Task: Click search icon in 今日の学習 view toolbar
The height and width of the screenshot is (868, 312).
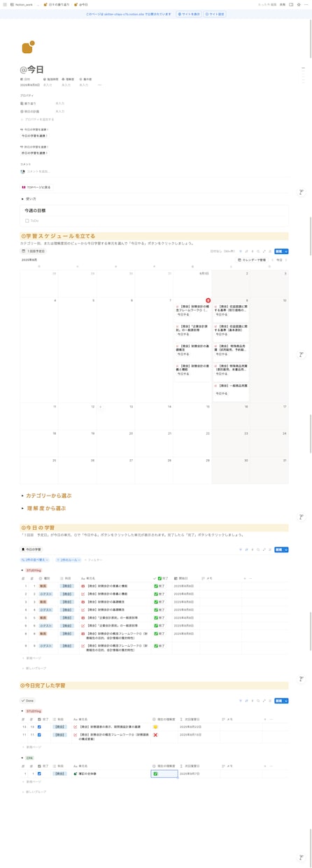Action: (258, 549)
